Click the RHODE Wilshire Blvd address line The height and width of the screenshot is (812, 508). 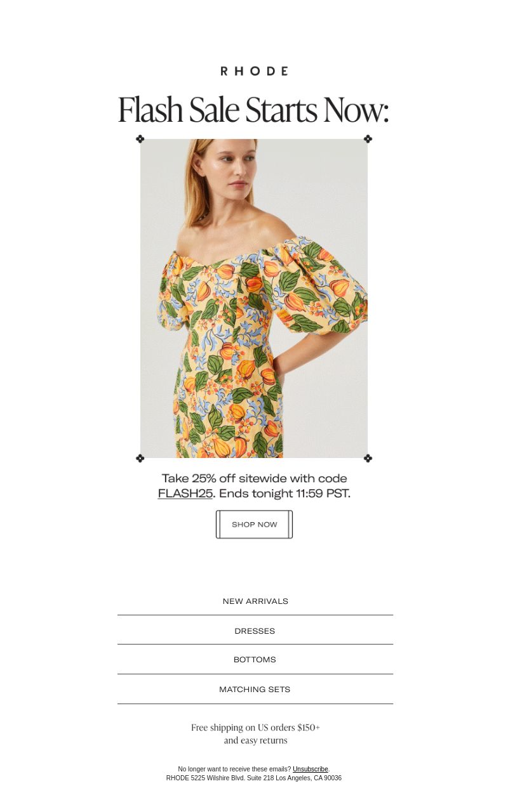click(254, 778)
